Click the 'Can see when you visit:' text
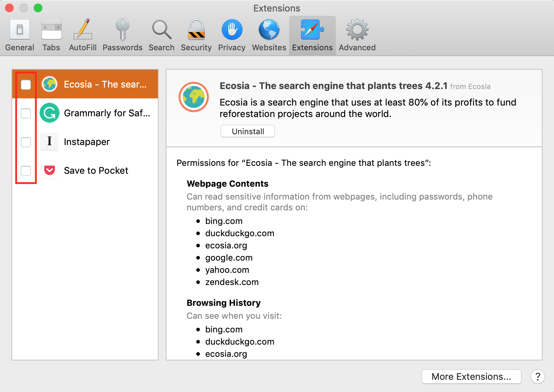554x392 pixels. click(x=234, y=316)
